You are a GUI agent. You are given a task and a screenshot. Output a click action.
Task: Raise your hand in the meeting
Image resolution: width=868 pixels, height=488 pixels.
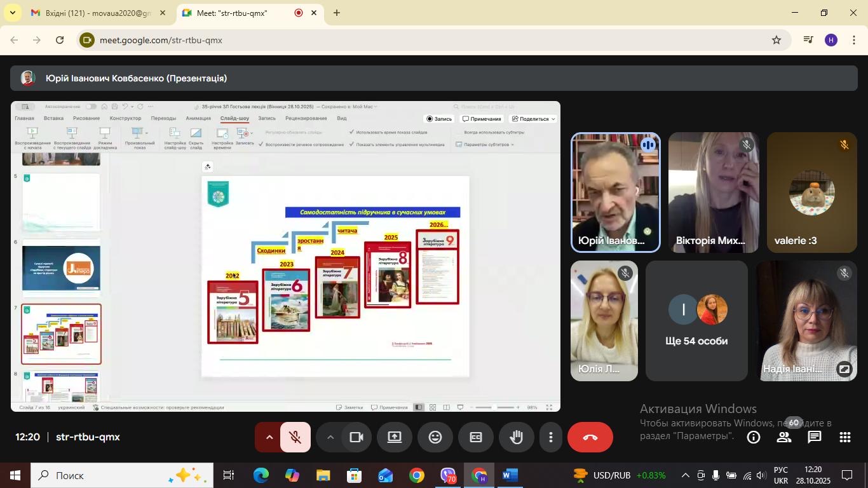(517, 437)
